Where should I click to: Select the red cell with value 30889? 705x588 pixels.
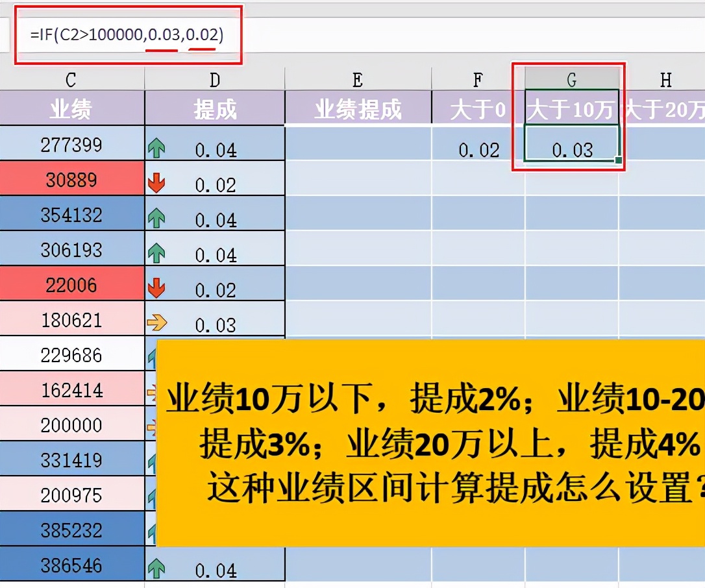(72, 178)
